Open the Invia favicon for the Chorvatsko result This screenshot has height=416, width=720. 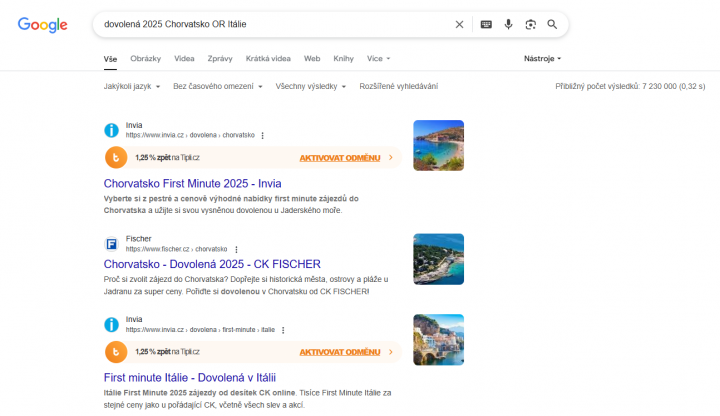coord(111,130)
